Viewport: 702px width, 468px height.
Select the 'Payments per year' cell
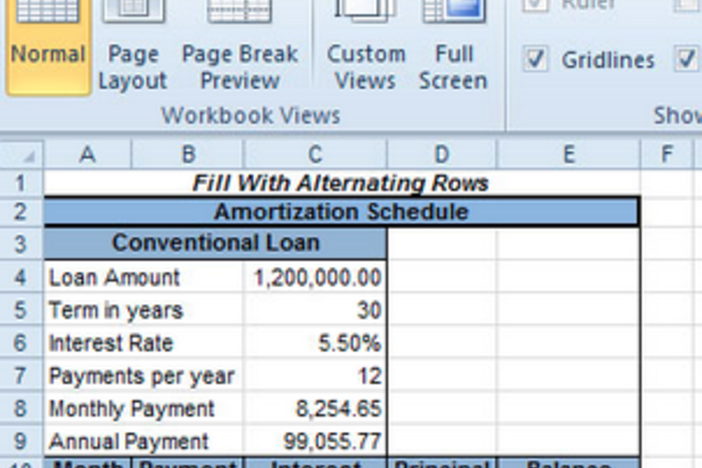[x=143, y=375]
